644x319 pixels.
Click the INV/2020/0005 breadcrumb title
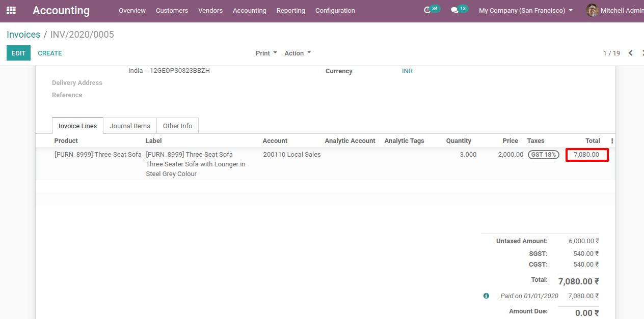[x=82, y=35]
